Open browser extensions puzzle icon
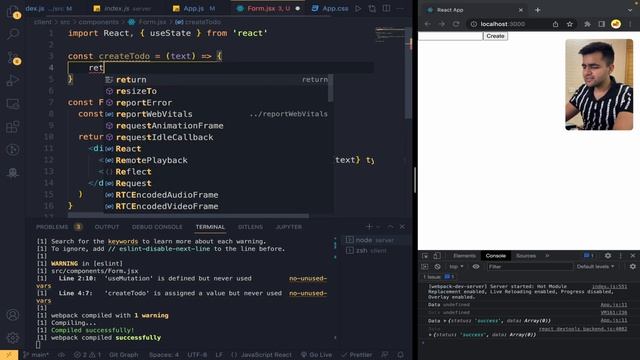The height and width of the screenshot is (360, 640). pos(587,24)
